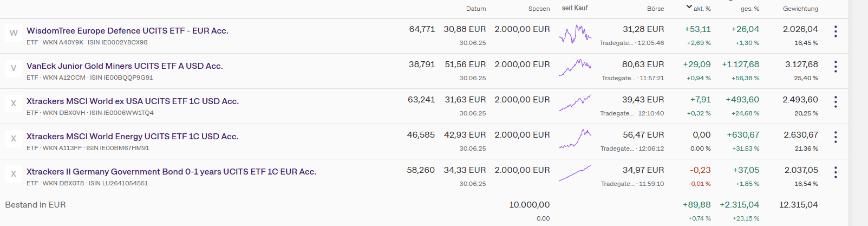View sparkline chart for Germany Government Bond ETF
The height and width of the screenshot is (226, 868).
(575, 173)
